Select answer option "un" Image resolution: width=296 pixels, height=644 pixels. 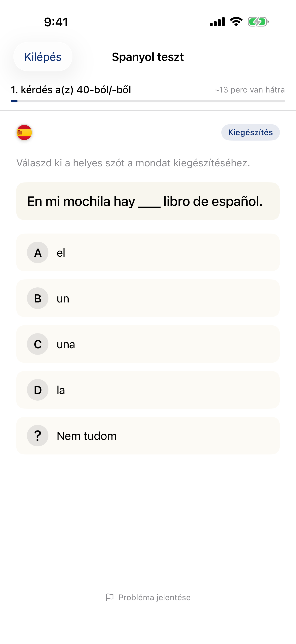(x=148, y=298)
